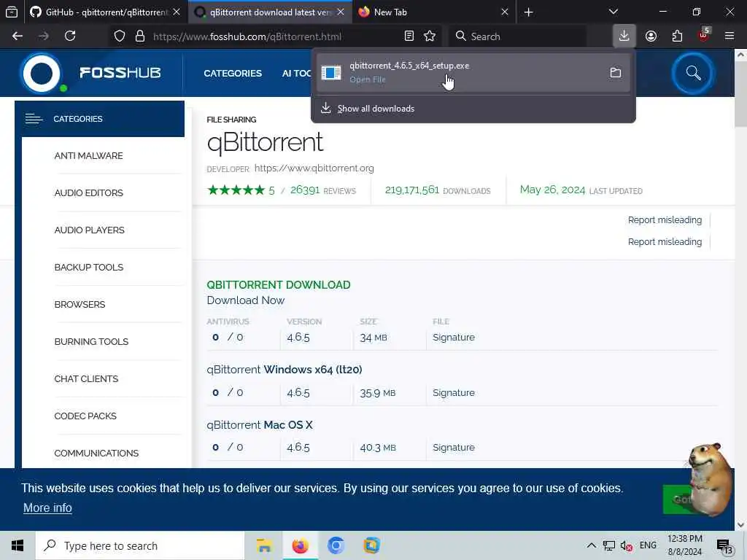Viewport: 747px width, 560px height.
Task: Open the extensions puzzle icon
Action: point(677,36)
